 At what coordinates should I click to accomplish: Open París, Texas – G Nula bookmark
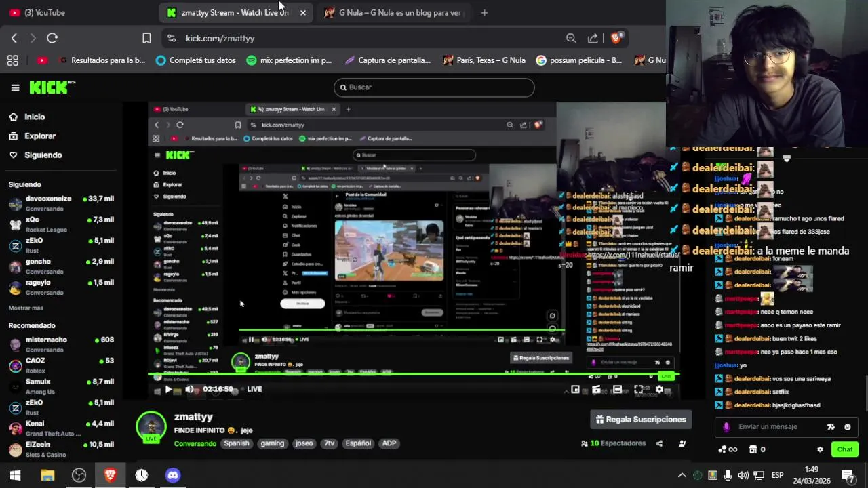484,60
